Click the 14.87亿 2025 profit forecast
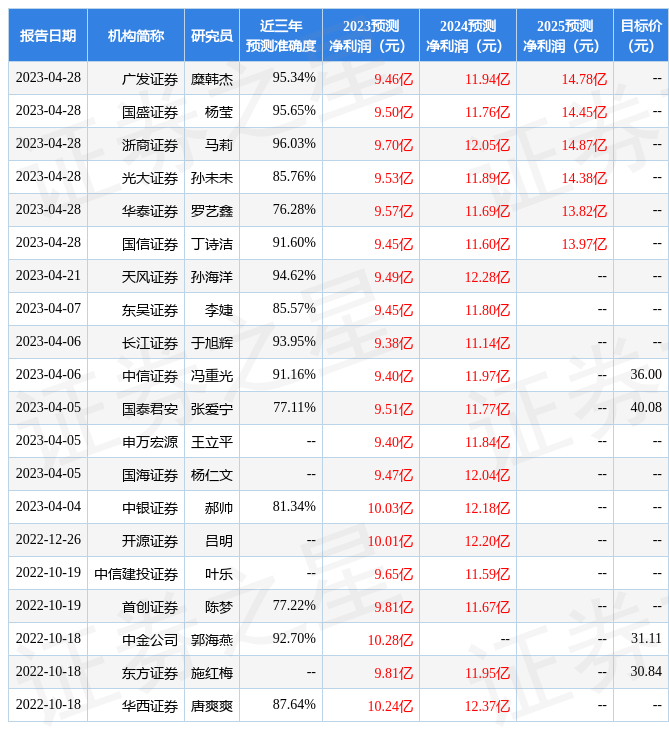 click(584, 145)
